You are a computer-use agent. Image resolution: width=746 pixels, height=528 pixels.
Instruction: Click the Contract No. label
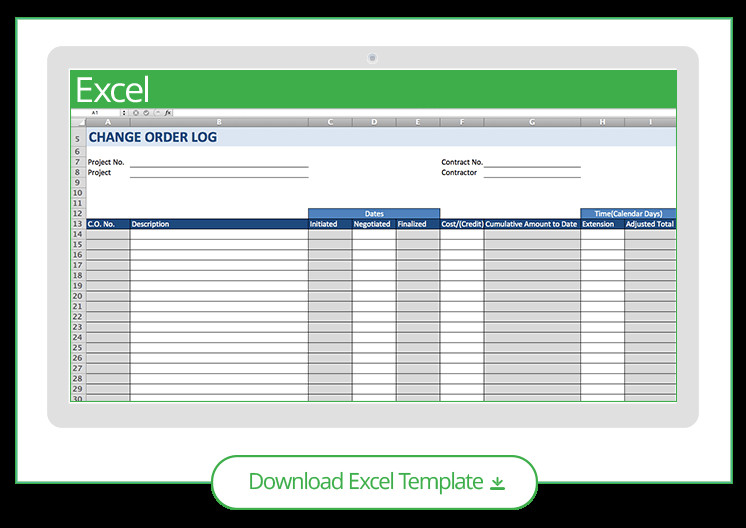pyautogui.click(x=462, y=162)
